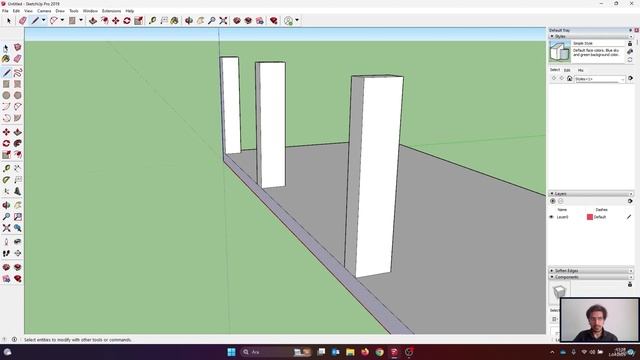Viewport: 640px width, 360px height.
Task: Click the Delete Layer button
Action: click(560, 201)
